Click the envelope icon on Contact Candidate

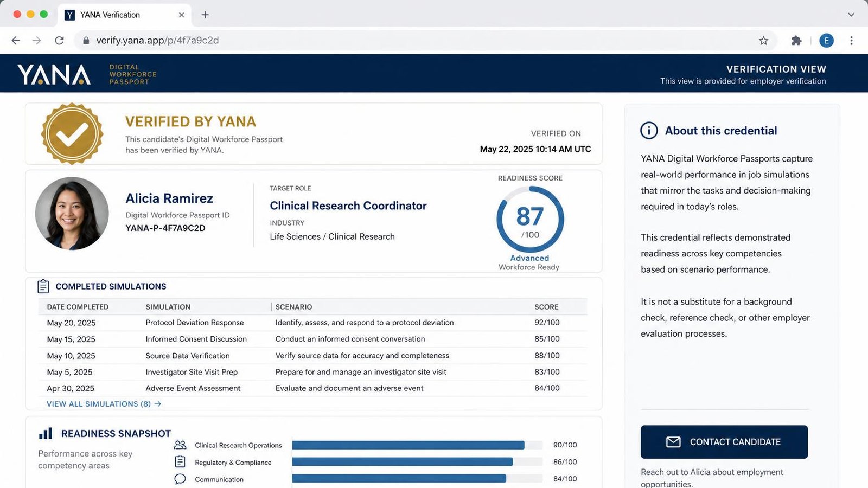[x=673, y=442]
